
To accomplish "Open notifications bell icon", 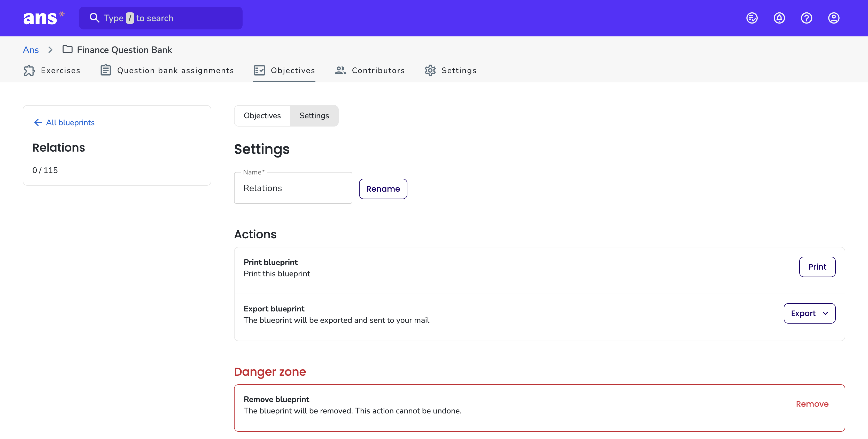I will (x=779, y=18).
